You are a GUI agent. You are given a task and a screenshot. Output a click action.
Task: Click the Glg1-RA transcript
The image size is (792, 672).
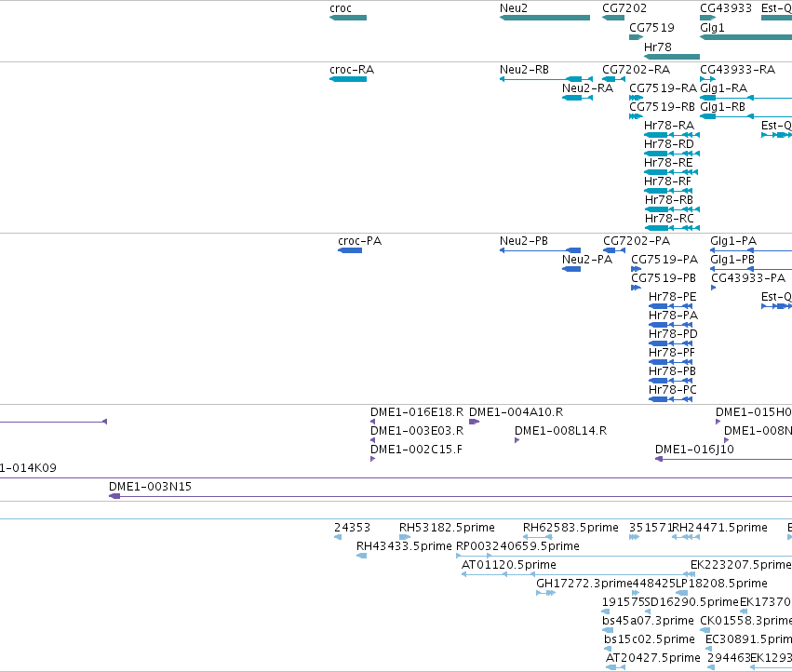click(x=746, y=98)
